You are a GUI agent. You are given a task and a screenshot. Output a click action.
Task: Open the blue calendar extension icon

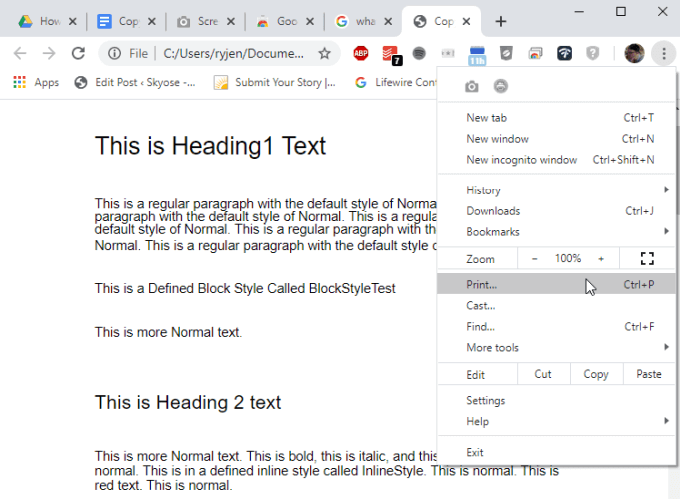pyautogui.click(x=477, y=55)
